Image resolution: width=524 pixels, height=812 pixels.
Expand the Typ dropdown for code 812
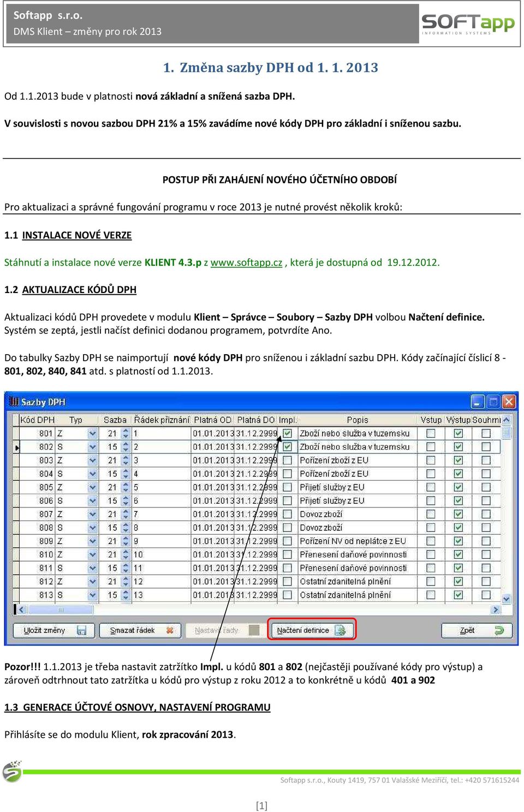93,581
